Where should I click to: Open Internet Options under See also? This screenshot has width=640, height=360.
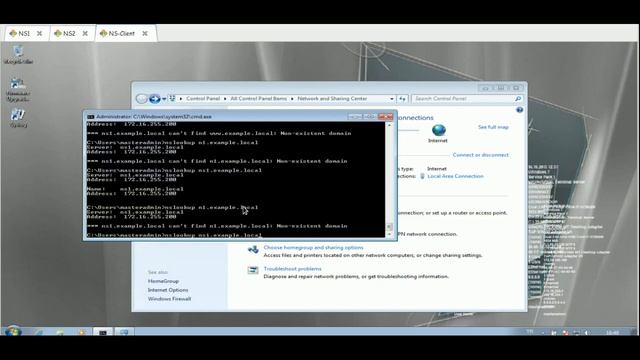[x=168, y=290]
